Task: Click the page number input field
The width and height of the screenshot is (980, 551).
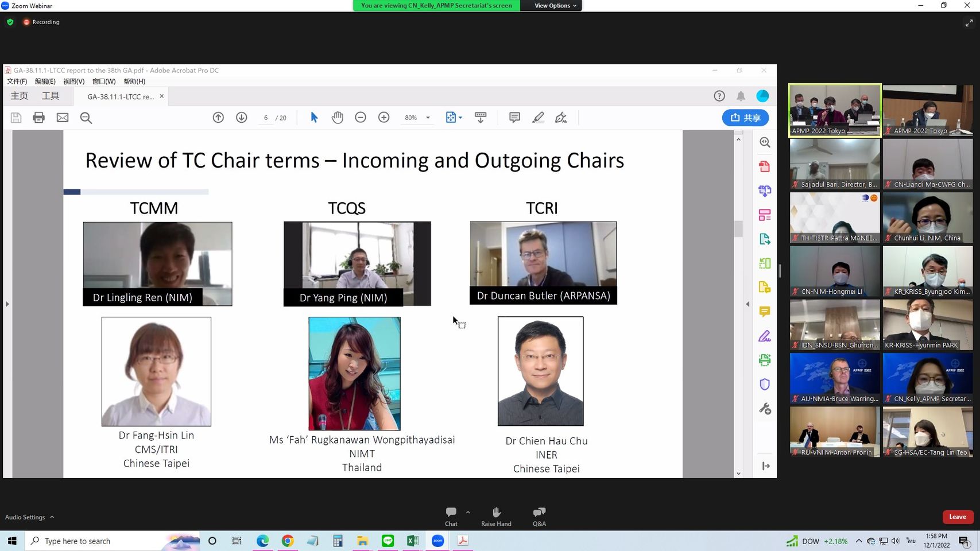Action: pyautogui.click(x=266, y=118)
